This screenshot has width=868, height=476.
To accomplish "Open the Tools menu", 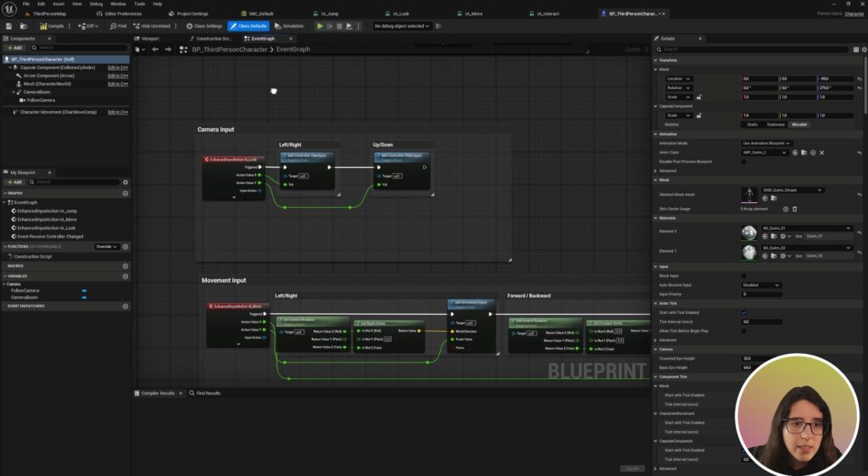I will click(140, 4).
